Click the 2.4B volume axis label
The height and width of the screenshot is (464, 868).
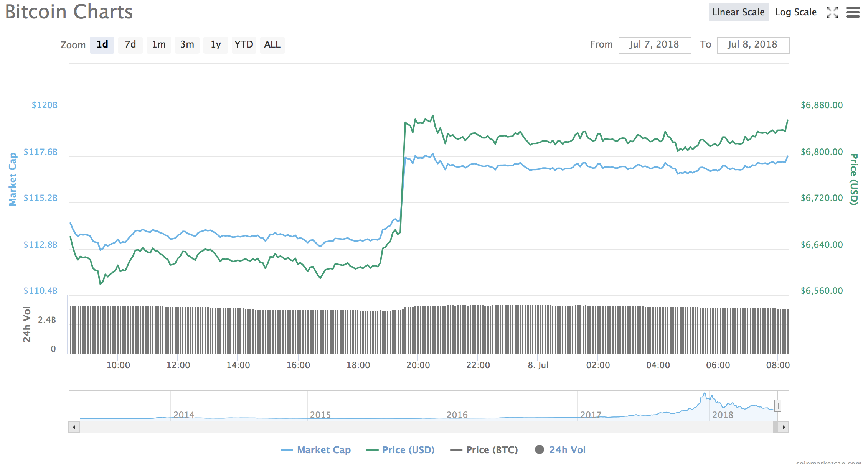(47, 320)
